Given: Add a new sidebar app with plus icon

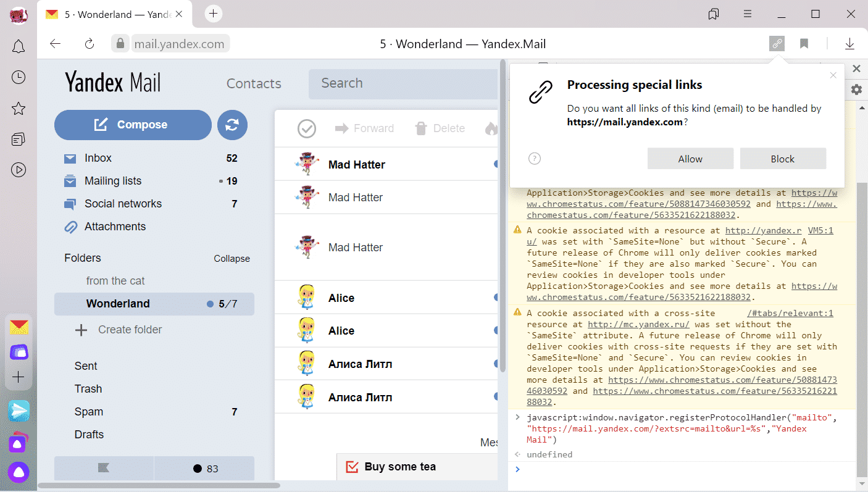Looking at the screenshot, I should point(19,377).
